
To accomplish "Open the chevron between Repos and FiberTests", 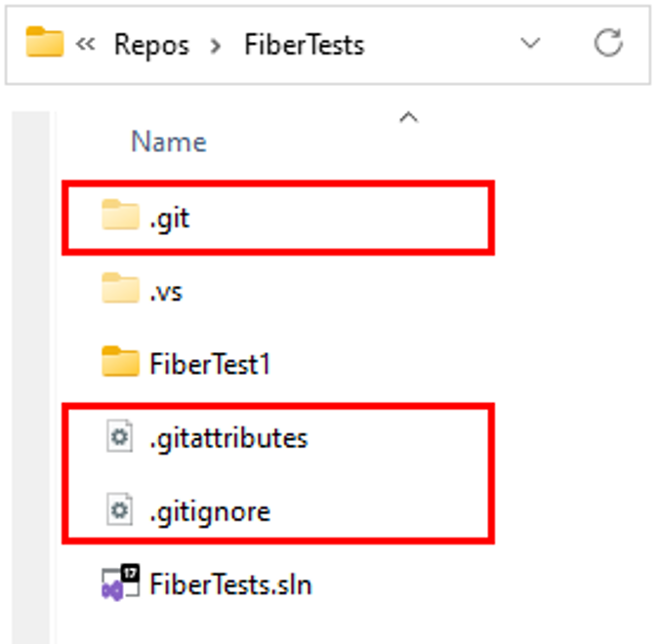I will pos(216,46).
